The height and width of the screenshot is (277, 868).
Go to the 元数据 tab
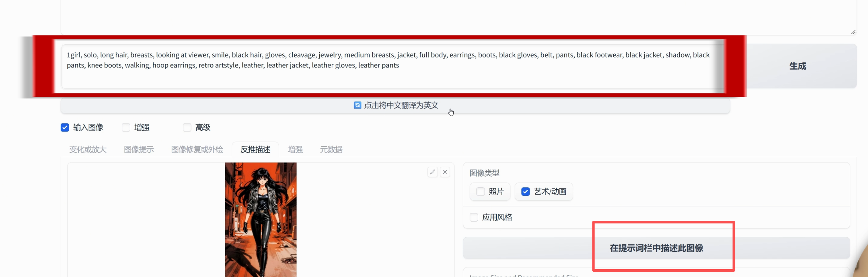[x=331, y=149]
